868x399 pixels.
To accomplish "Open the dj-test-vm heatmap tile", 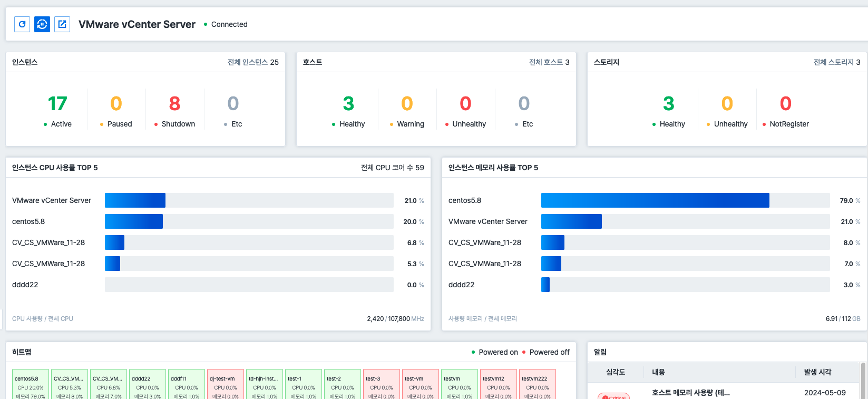I will point(226,385).
